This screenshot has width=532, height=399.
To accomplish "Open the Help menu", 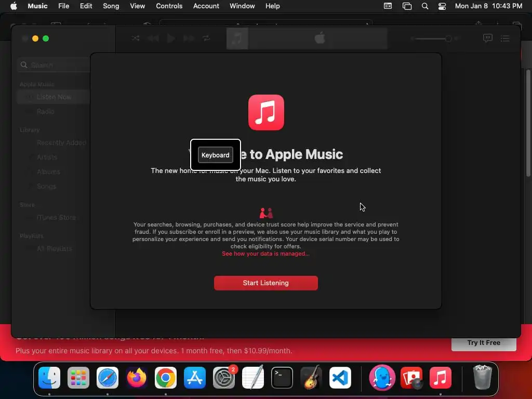I will point(272,6).
